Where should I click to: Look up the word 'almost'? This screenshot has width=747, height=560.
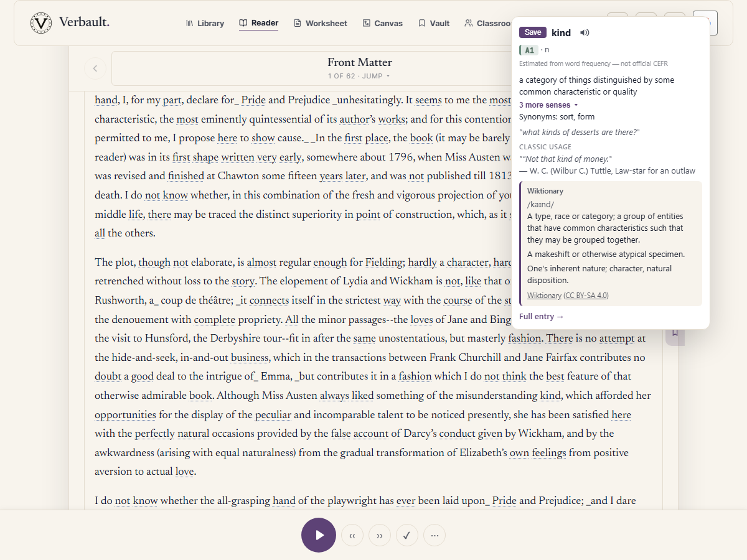(x=261, y=263)
